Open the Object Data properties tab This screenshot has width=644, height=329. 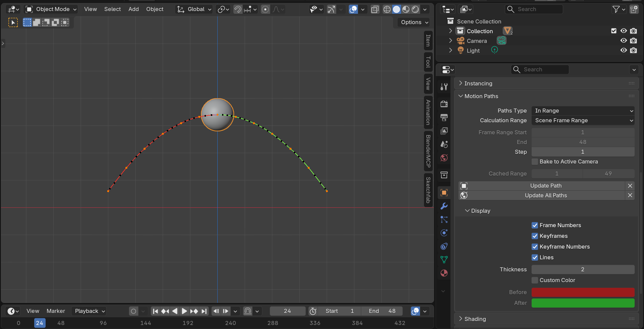coord(444,260)
